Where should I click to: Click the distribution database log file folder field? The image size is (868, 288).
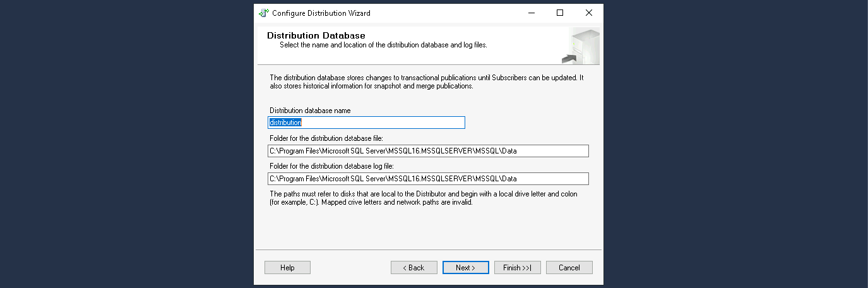427,179
